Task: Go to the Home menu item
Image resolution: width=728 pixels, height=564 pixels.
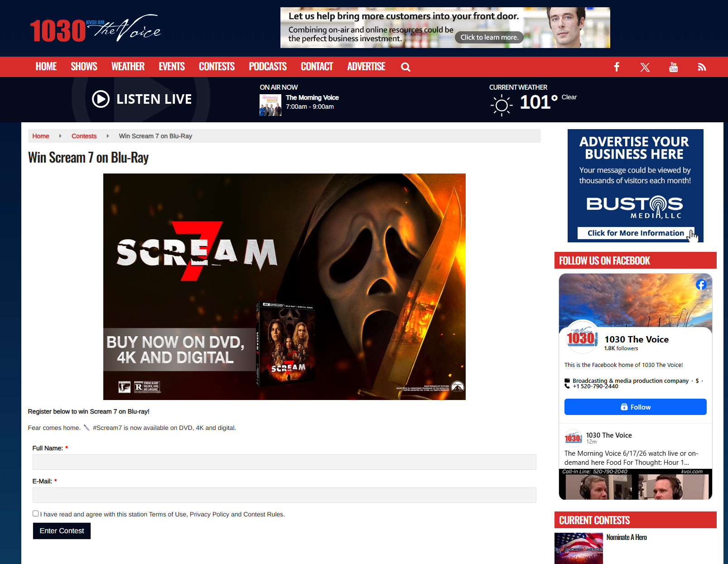Action: (x=46, y=67)
